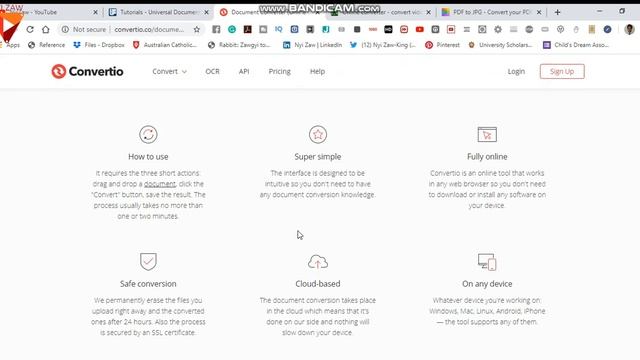640x360 pixels.
Task: Click the first extension icon after the star
Action: (x=216, y=29)
